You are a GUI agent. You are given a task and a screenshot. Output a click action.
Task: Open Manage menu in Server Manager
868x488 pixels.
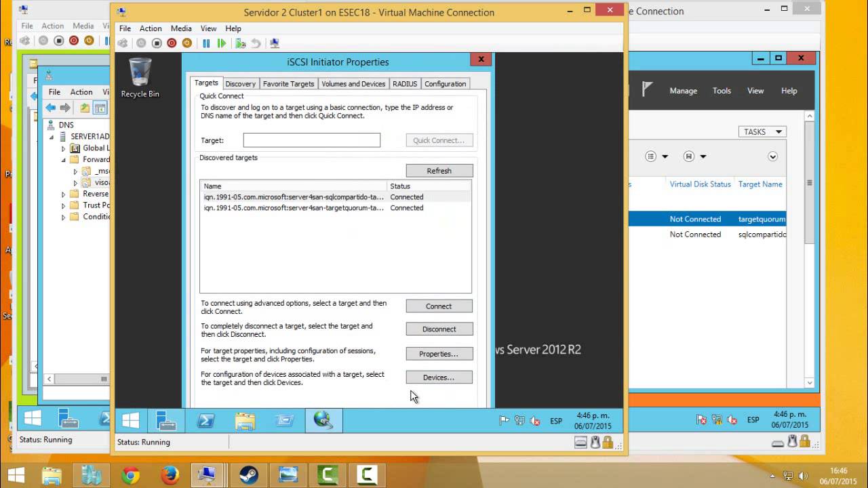(x=684, y=91)
